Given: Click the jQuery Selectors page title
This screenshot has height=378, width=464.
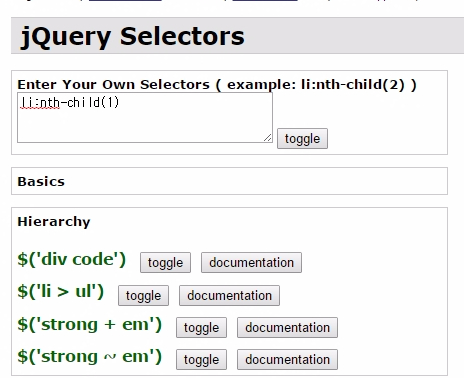Looking at the screenshot, I should 133,37.
